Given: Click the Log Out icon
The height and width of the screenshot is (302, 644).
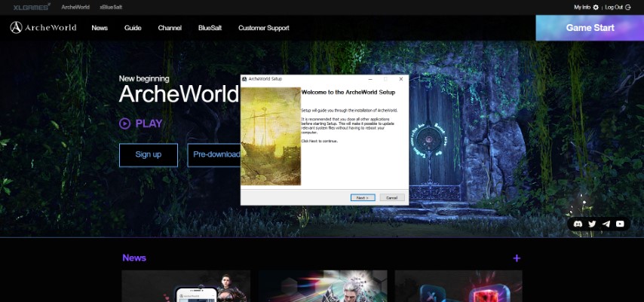Looking at the screenshot, I should pos(627,7).
